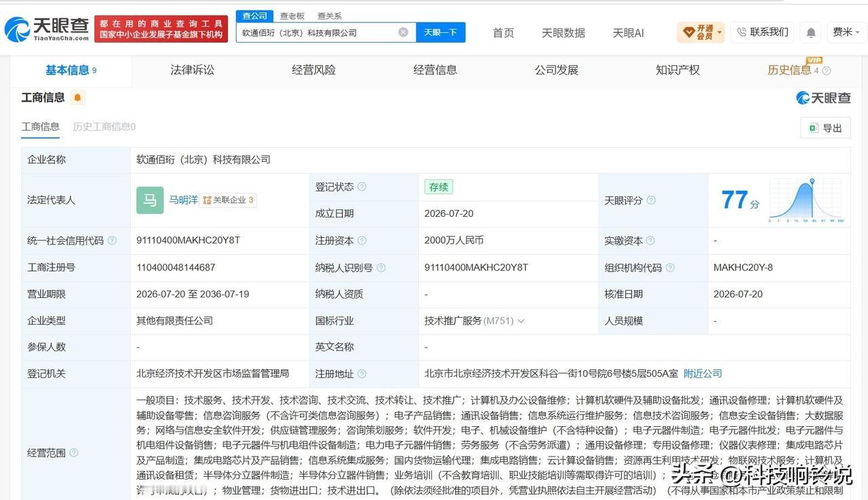The width and height of the screenshot is (868, 500).
Task: Switch to the 工商信息 sub-tab
Action: (41, 127)
